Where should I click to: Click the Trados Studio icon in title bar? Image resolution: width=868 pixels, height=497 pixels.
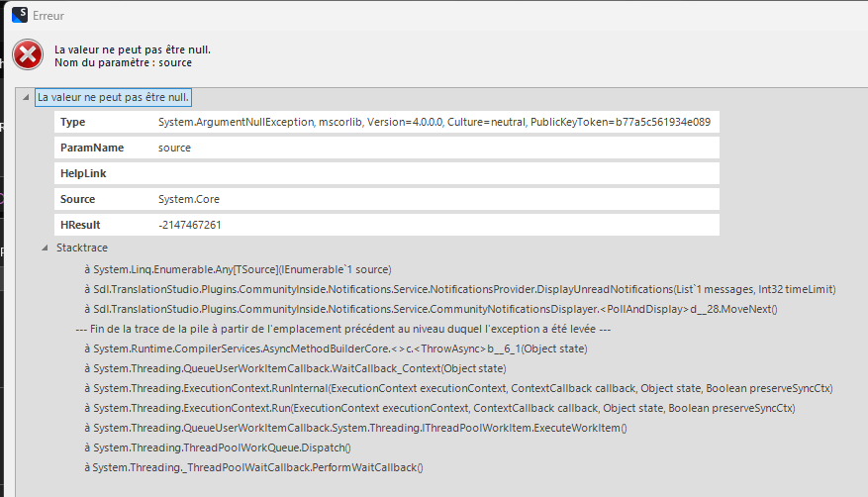click(20, 15)
